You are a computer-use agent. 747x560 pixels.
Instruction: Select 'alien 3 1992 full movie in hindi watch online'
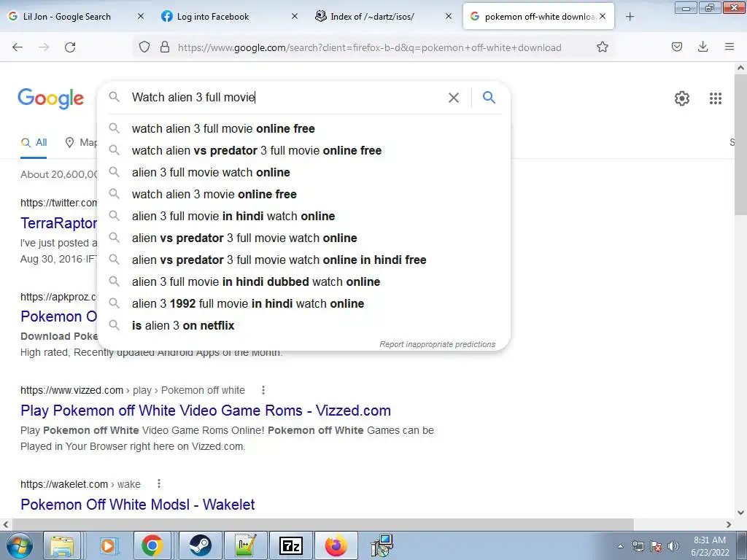pos(304,304)
